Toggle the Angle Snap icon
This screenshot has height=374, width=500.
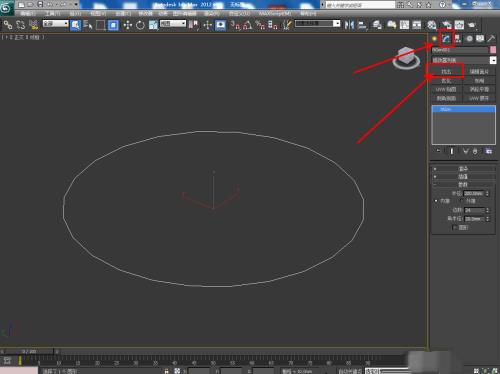coord(247,25)
